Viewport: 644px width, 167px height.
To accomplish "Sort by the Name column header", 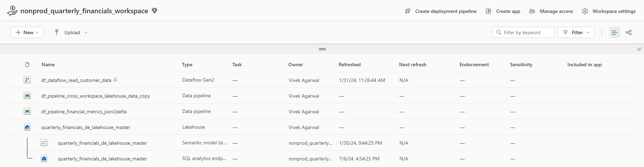I will [x=48, y=64].
